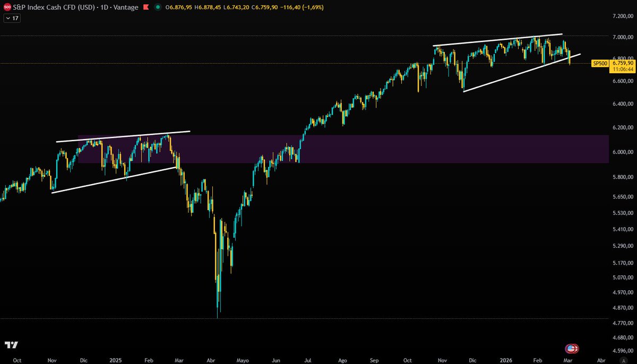Click the 2025 year label on time axis
Viewport: 637px width, 364px height.
[x=115, y=359]
